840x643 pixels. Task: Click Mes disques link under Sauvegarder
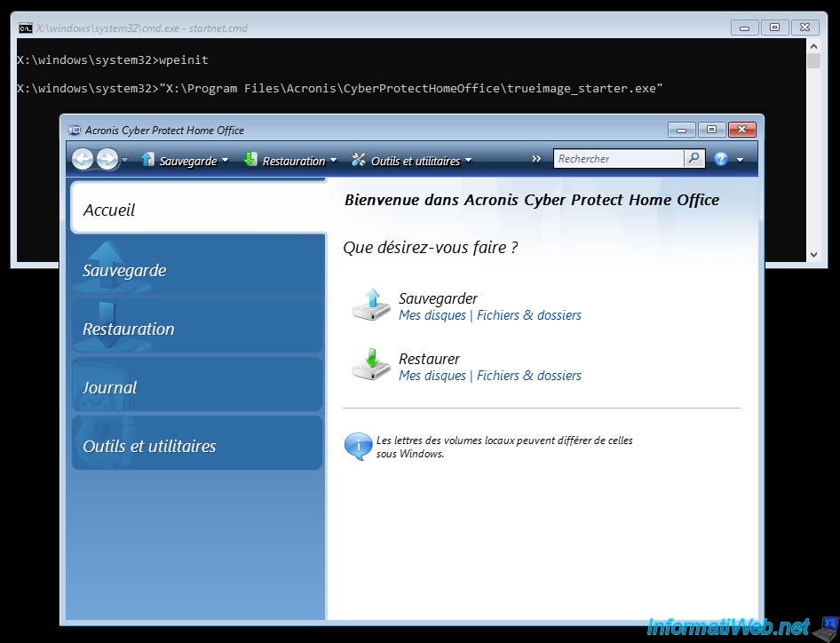(432, 315)
